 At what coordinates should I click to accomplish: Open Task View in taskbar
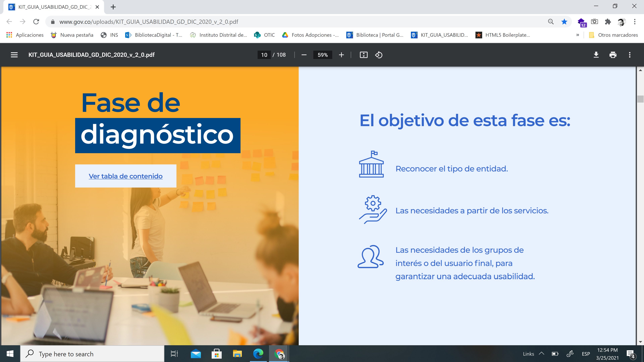[174, 354]
